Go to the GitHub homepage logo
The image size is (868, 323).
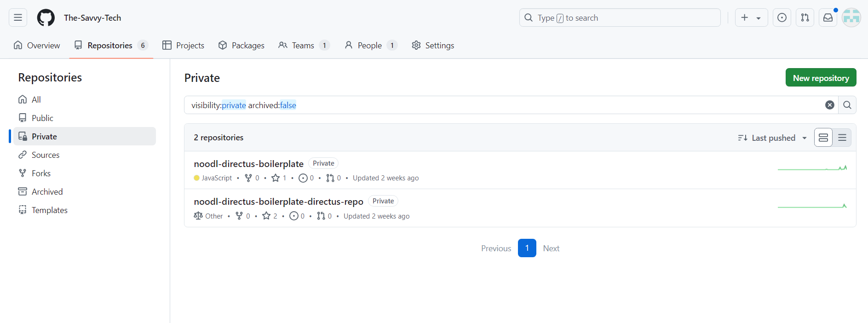point(46,17)
